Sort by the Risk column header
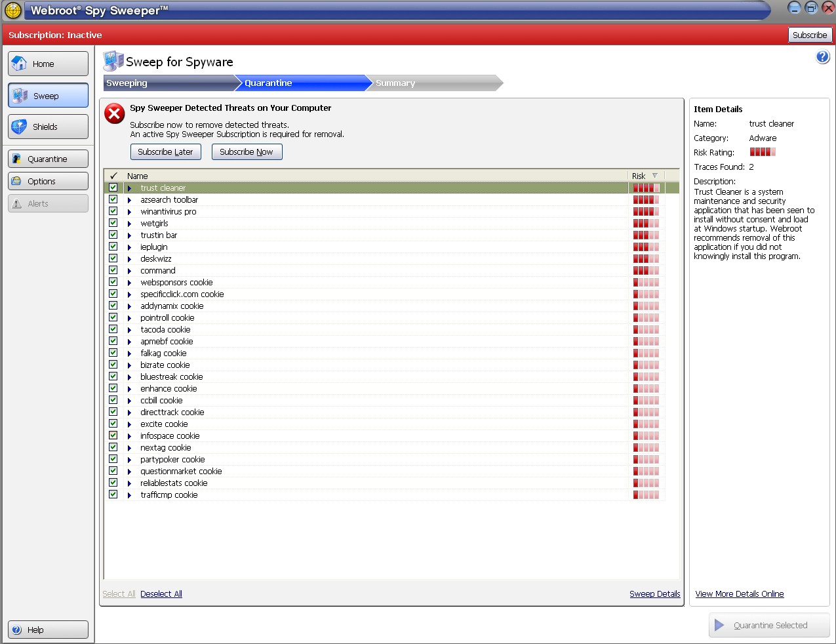Screen dimensions: 836x644 click(646, 176)
